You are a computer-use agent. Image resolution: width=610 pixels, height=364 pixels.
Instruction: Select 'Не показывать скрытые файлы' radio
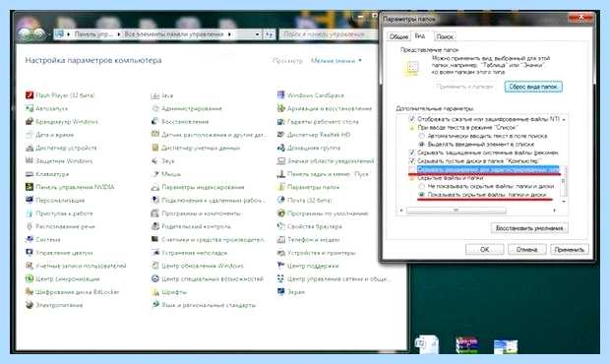click(421, 186)
